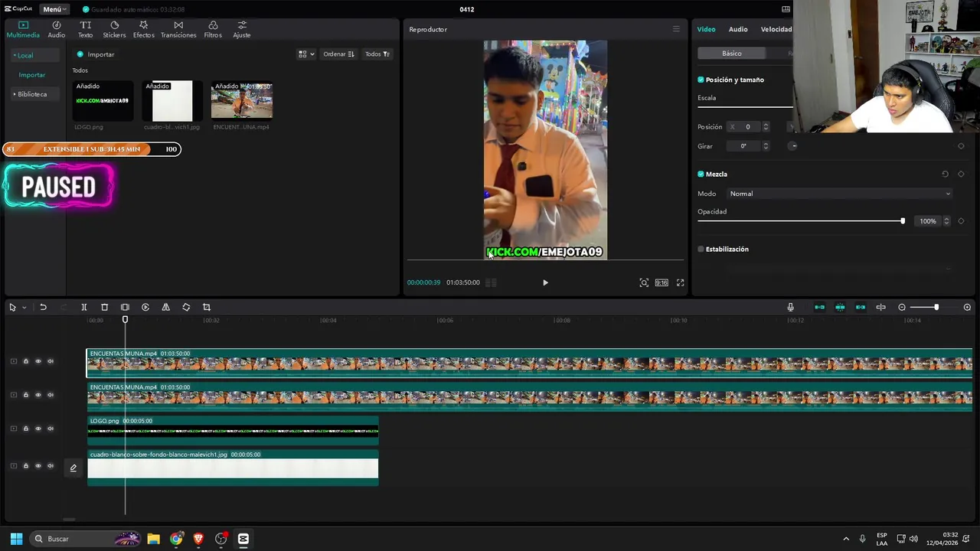Expand the Biblioteca section

pyautogui.click(x=34, y=94)
